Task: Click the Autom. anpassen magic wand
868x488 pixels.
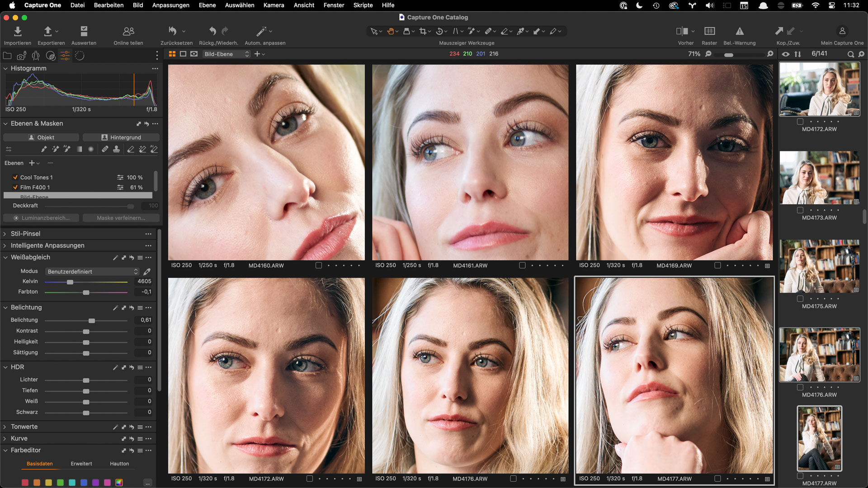Action: click(x=261, y=31)
